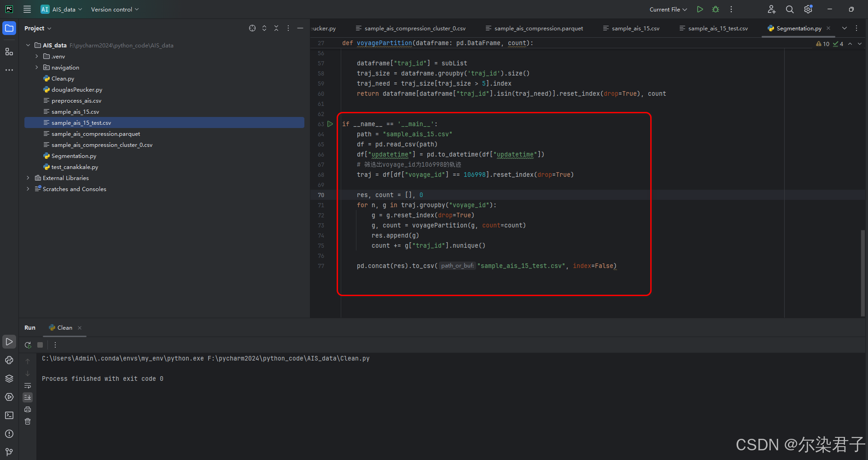Screen dimensions: 868x460
Task: Open the main hamburger menu
Action: click(x=27, y=9)
